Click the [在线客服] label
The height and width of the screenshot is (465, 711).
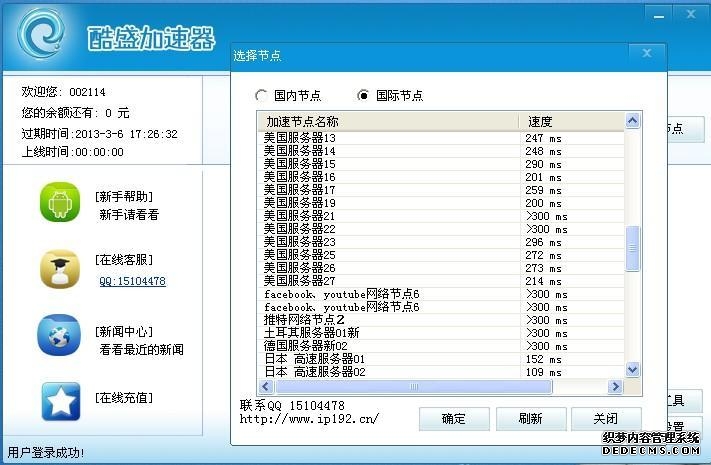[124, 260]
